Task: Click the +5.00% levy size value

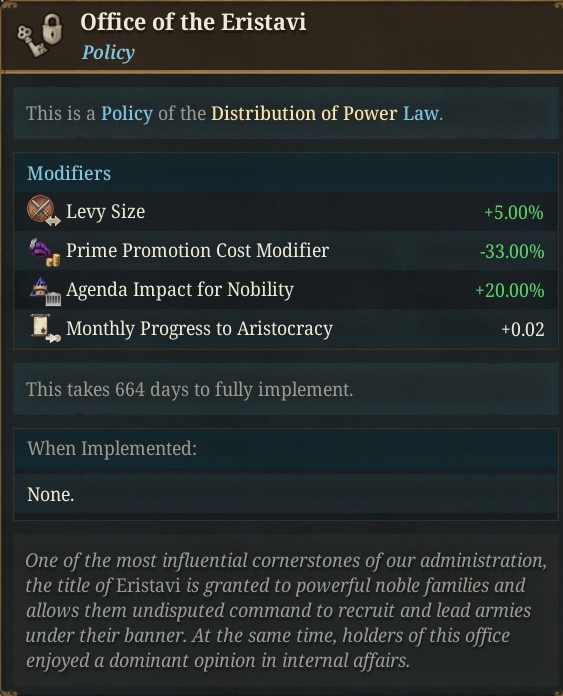Action: pyautogui.click(x=514, y=213)
